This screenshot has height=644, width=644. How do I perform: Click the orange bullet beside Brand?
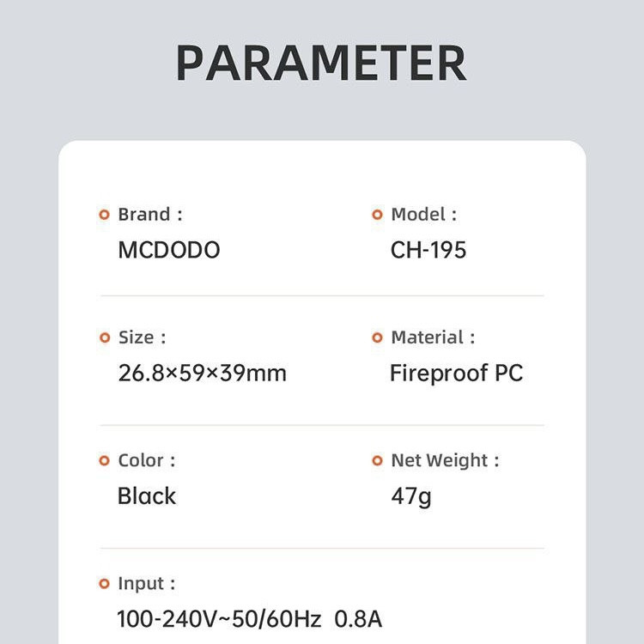click(x=105, y=215)
